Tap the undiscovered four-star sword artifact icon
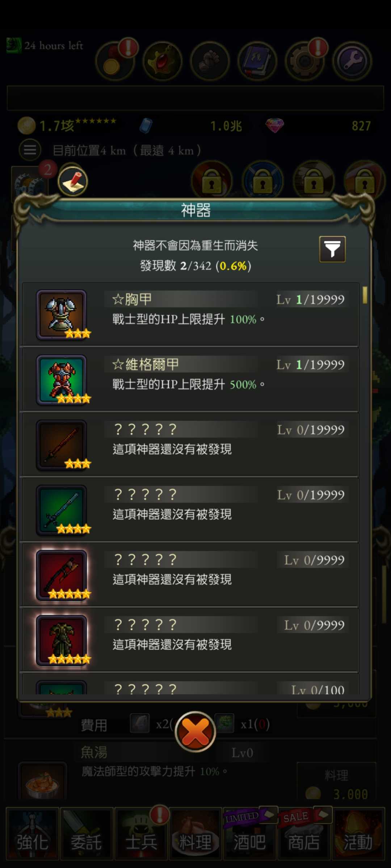 pos(62,510)
